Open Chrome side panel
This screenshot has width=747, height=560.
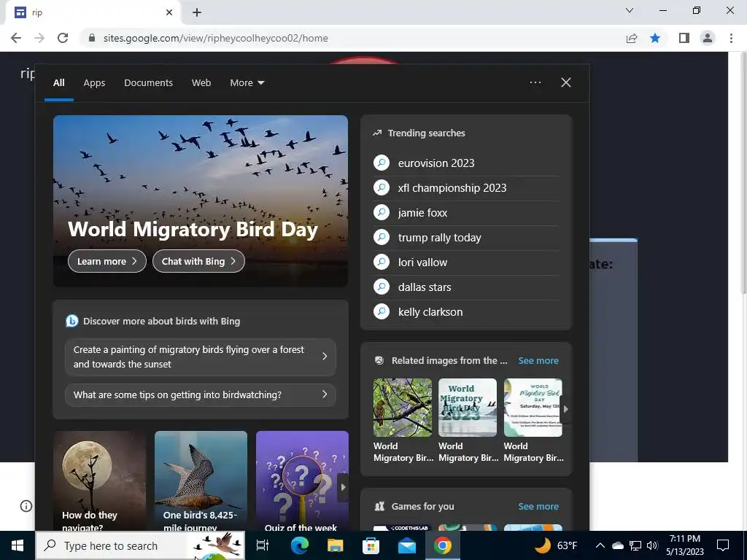tap(684, 38)
